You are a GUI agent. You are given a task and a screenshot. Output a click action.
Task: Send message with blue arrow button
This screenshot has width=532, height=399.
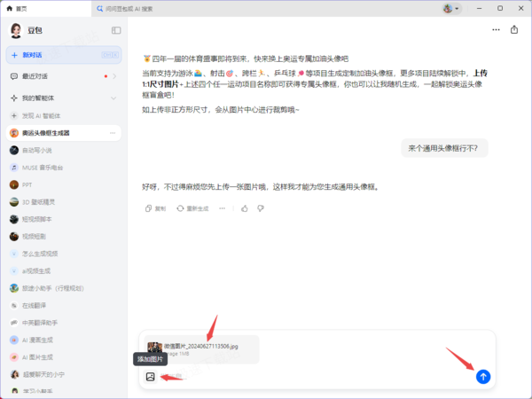[483, 377]
